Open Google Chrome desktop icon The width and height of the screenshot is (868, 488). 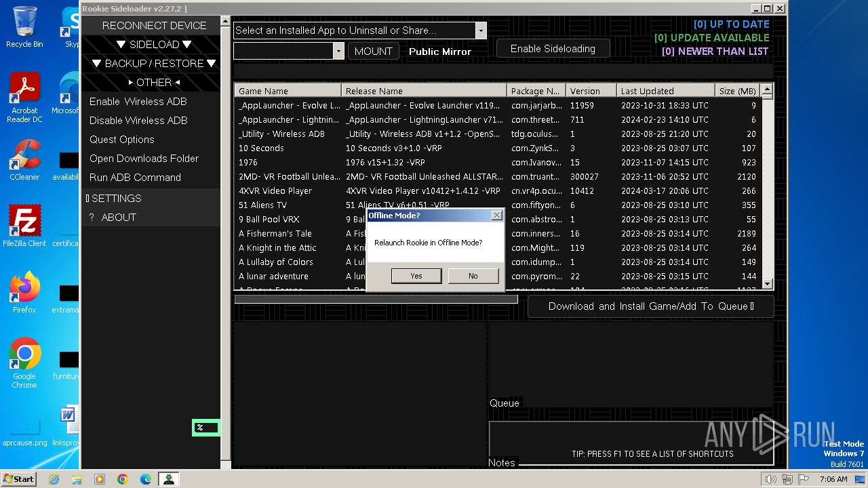pyautogui.click(x=24, y=363)
